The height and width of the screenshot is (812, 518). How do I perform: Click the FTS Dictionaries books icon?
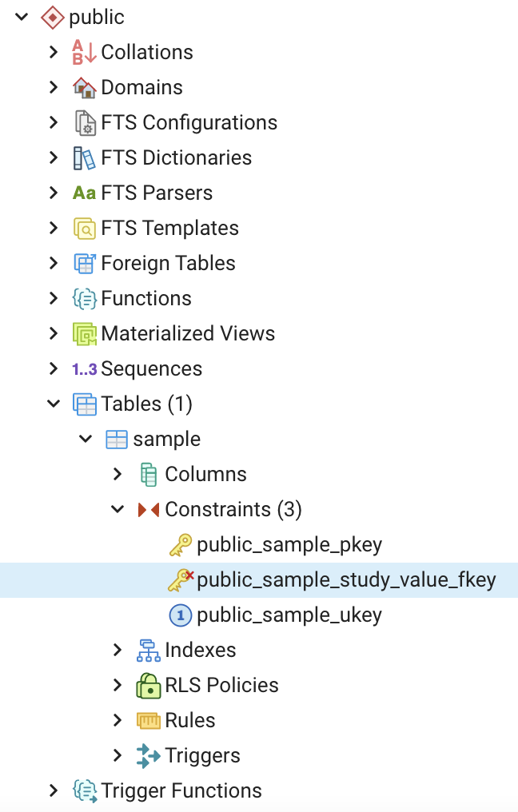(84, 157)
